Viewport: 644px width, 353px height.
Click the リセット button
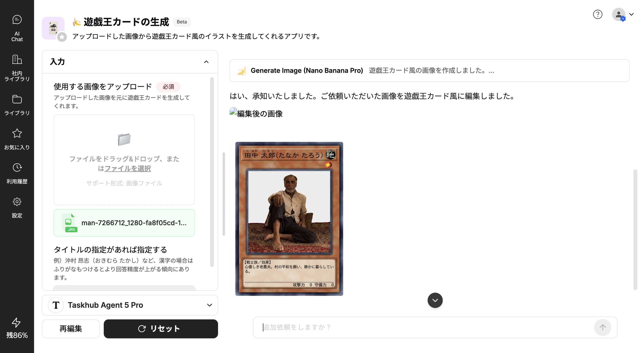tap(161, 328)
